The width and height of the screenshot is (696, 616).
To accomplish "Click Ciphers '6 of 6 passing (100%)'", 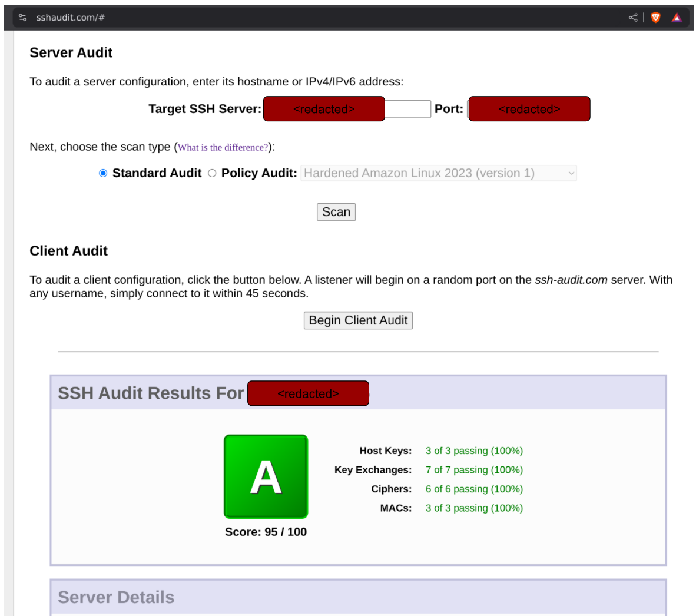I will click(474, 489).
